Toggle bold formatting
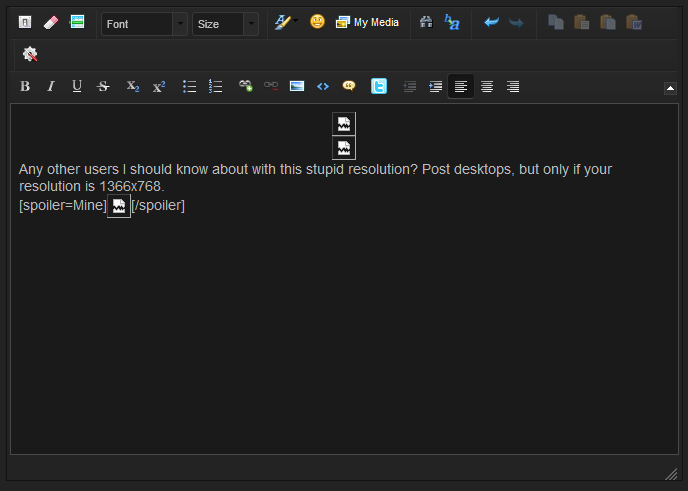The width and height of the screenshot is (688, 491). click(x=25, y=86)
